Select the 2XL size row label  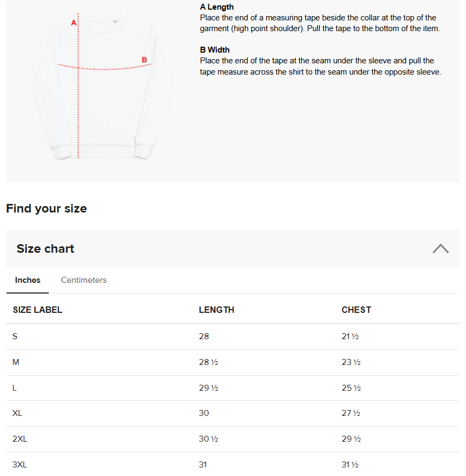(20, 439)
